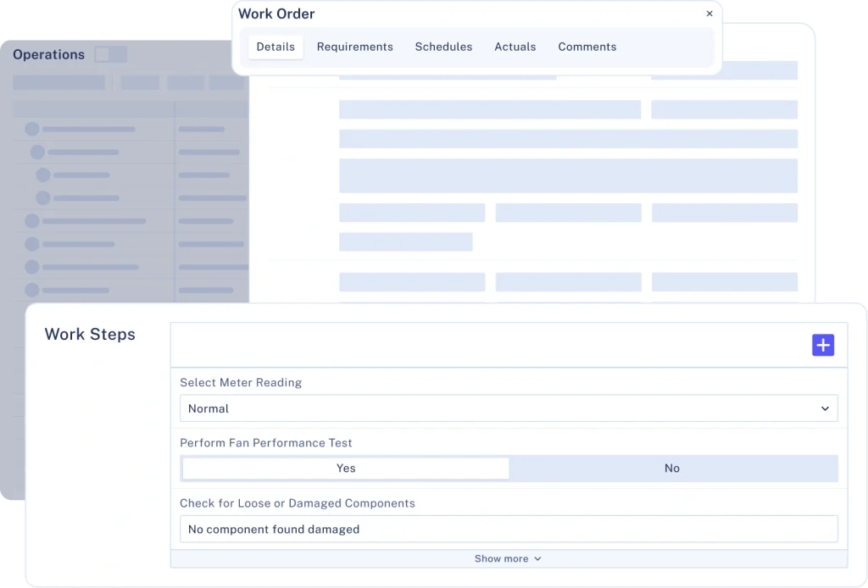Close the Work Order dialog

[709, 14]
